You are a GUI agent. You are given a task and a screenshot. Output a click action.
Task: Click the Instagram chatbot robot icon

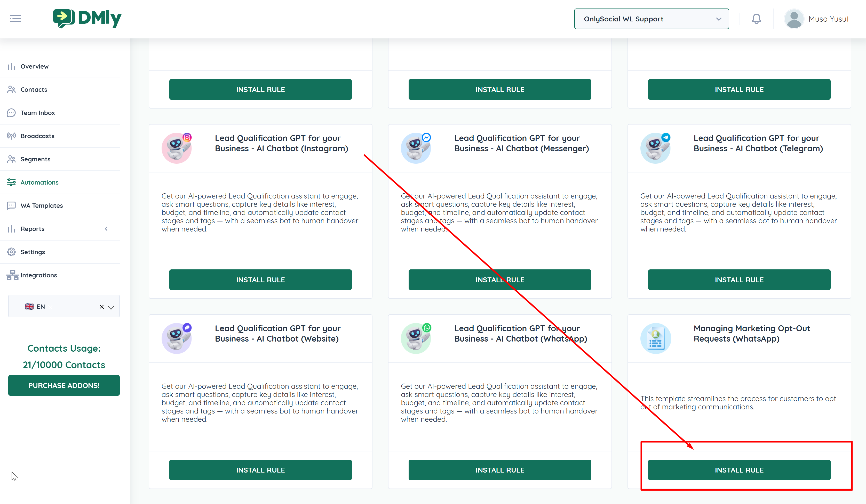pos(177,148)
